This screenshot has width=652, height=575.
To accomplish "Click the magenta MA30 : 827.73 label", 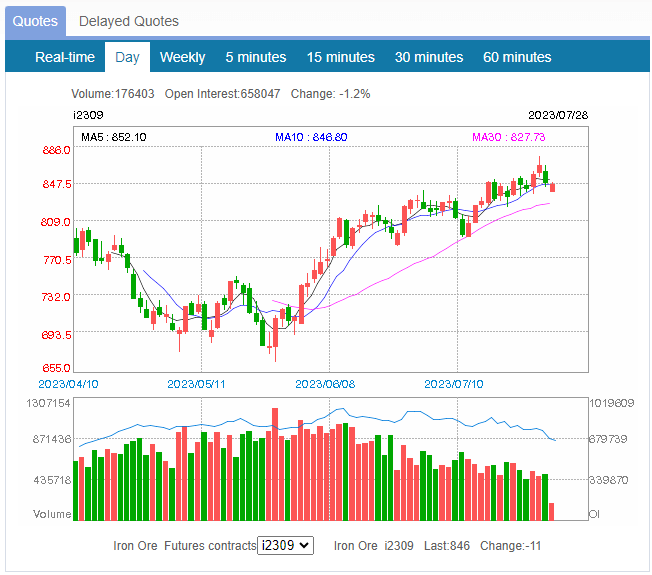I will tap(508, 137).
